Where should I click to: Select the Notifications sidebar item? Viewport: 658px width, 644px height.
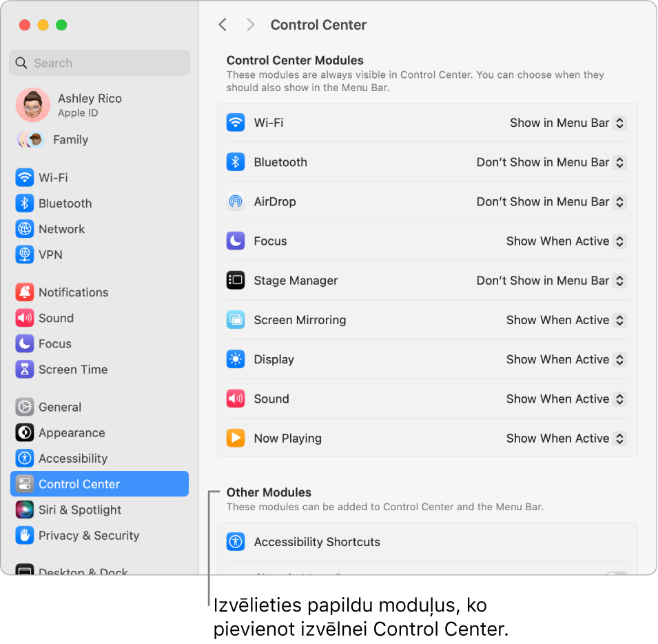(x=24, y=292)
